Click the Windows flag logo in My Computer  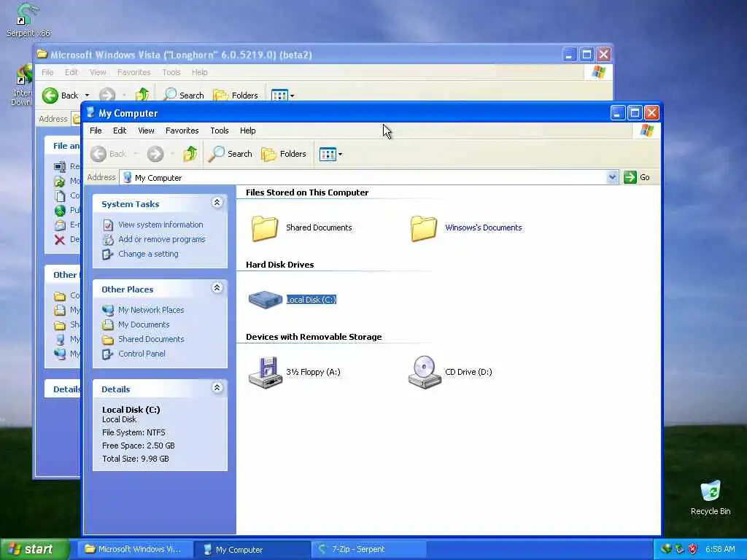tap(647, 131)
